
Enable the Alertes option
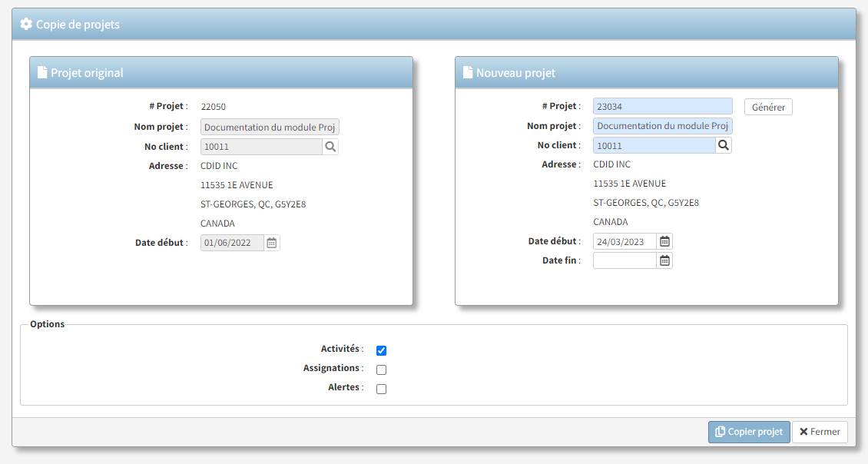pos(381,388)
